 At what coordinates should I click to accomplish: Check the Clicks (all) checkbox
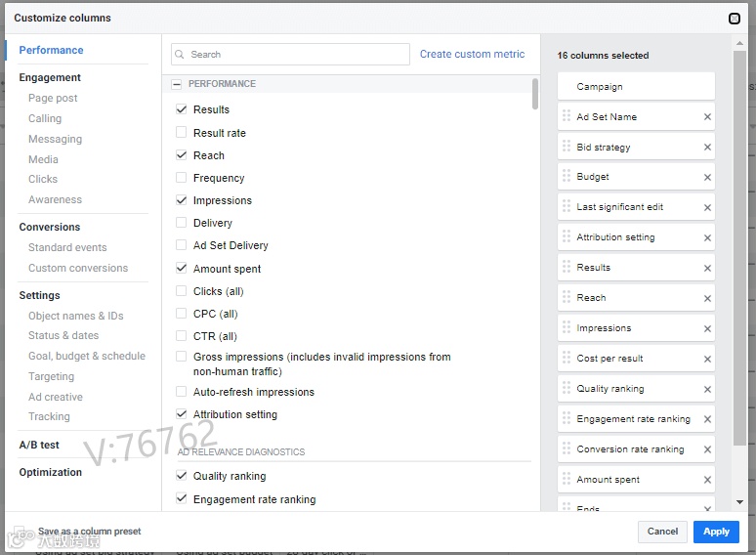coord(182,291)
